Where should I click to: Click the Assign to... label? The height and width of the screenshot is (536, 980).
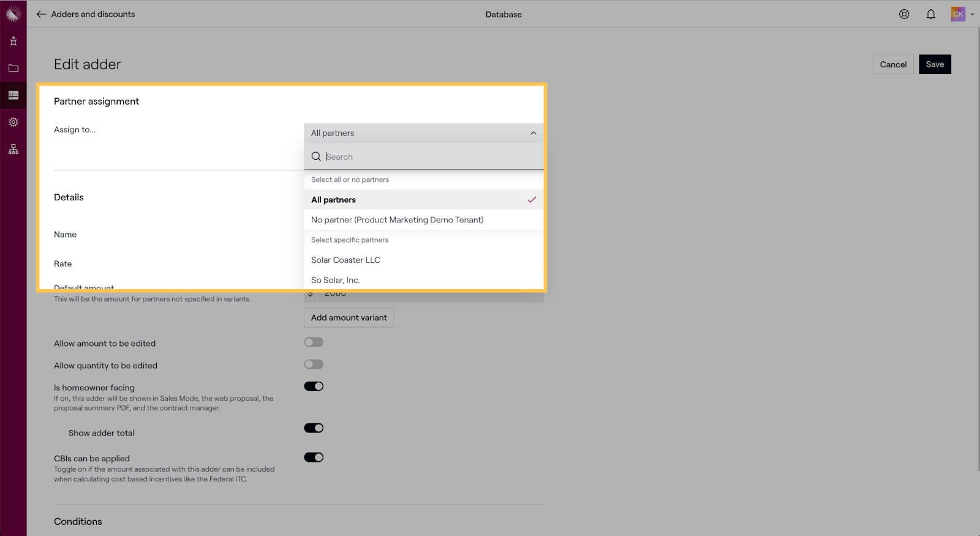point(75,129)
